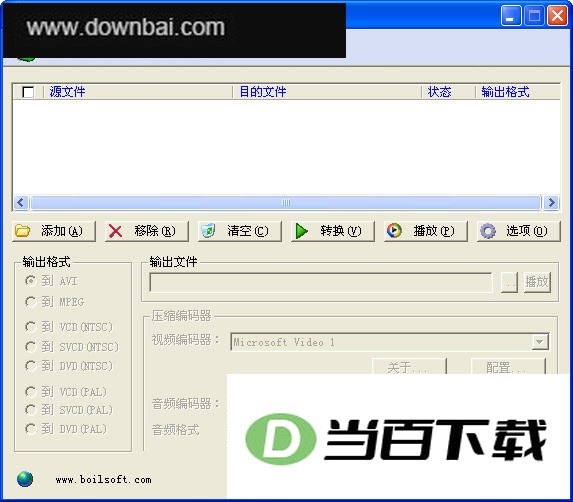Open the www.boilsoft.com link
The height and width of the screenshot is (502, 573).
(103, 479)
